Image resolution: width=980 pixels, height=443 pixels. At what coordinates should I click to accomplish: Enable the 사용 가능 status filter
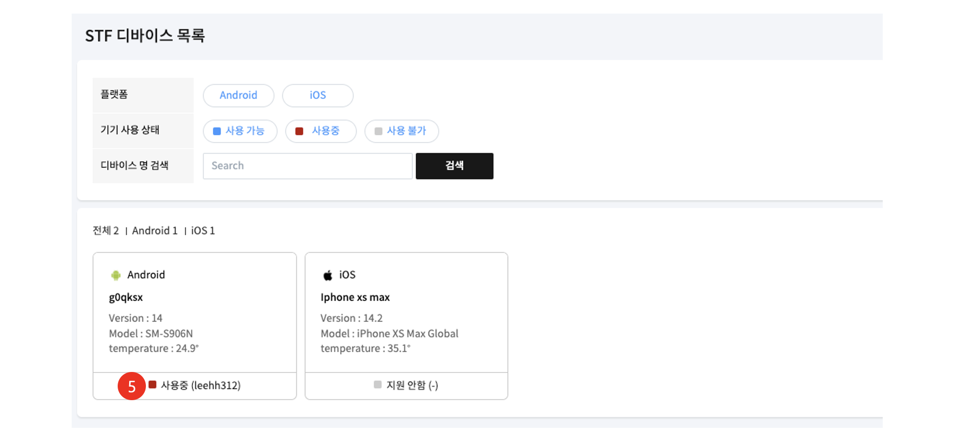[240, 131]
